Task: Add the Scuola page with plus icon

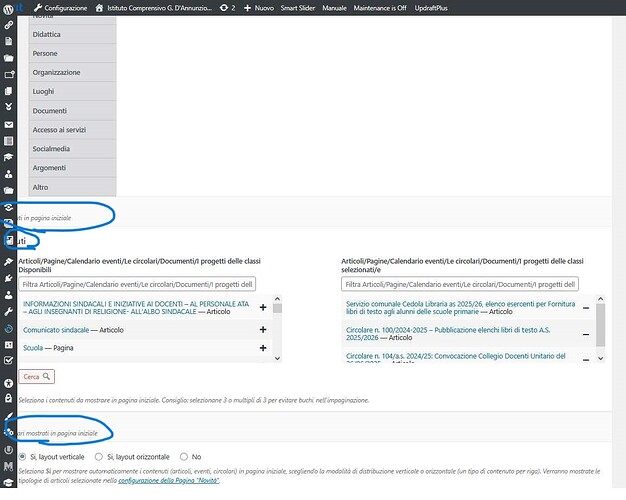Action: (263, 347)
